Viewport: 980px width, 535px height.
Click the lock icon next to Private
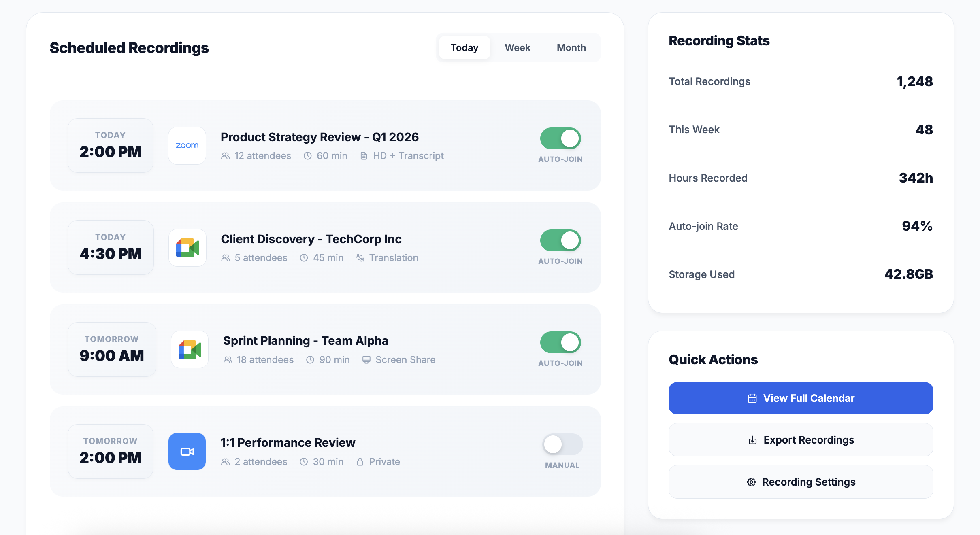[x=360, y=462]
